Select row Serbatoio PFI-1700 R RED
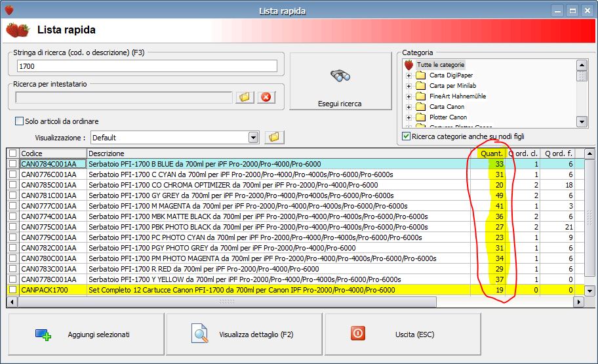598x364 pixels. (x=296, y=269)
